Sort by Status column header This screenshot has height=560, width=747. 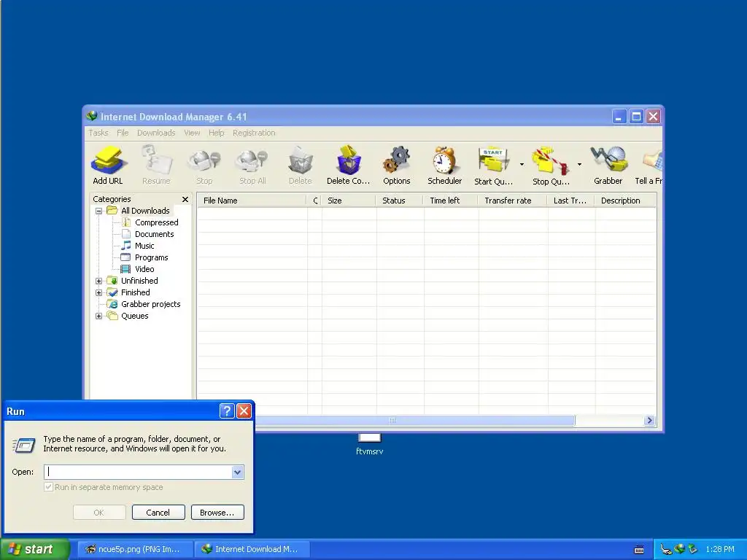coord(400,201)
